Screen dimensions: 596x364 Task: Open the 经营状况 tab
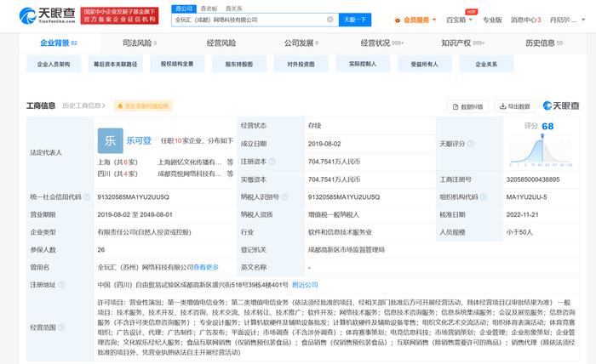pyautogui.click(x=382, y=43)
